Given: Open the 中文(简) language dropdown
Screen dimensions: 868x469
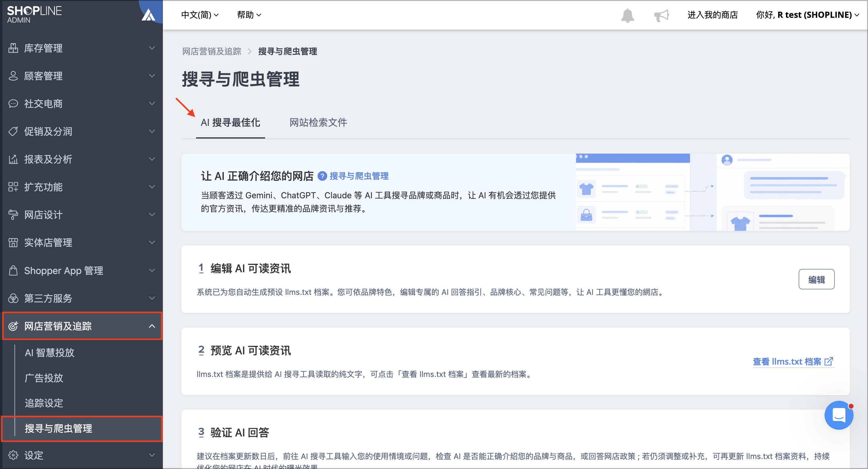Looking at the screenshot, I should coord(200,15).
